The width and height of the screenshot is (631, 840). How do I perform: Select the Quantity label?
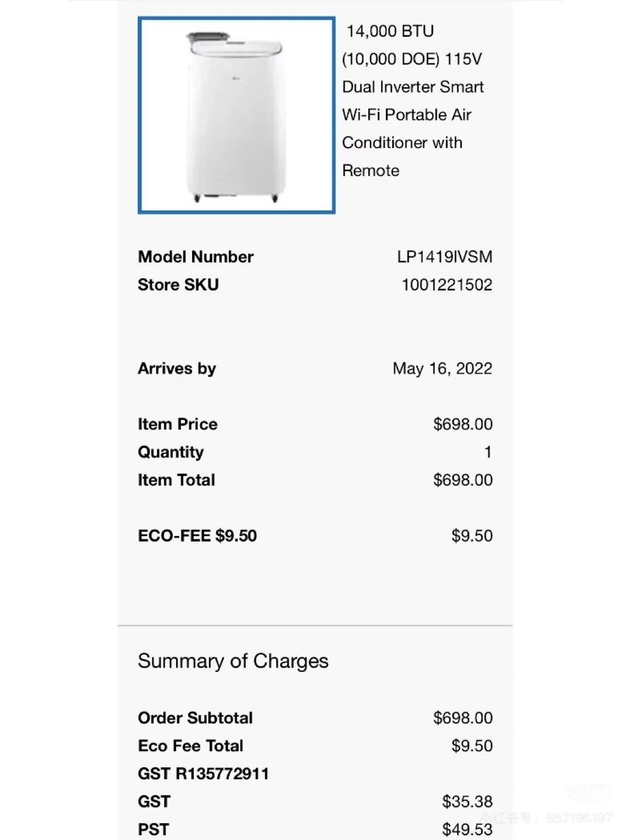(170, 452)
